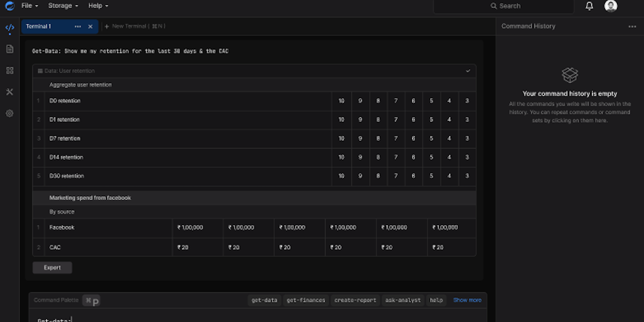
Task: Open Command History more options menu
Action: [x=632, y=26]
